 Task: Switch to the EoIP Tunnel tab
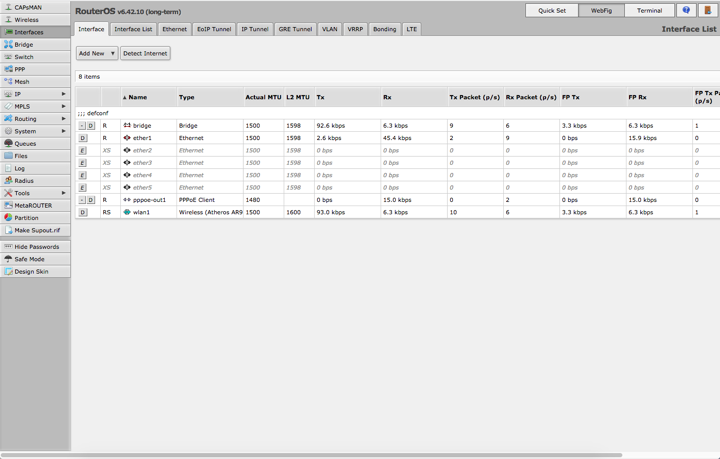point(214,29)
